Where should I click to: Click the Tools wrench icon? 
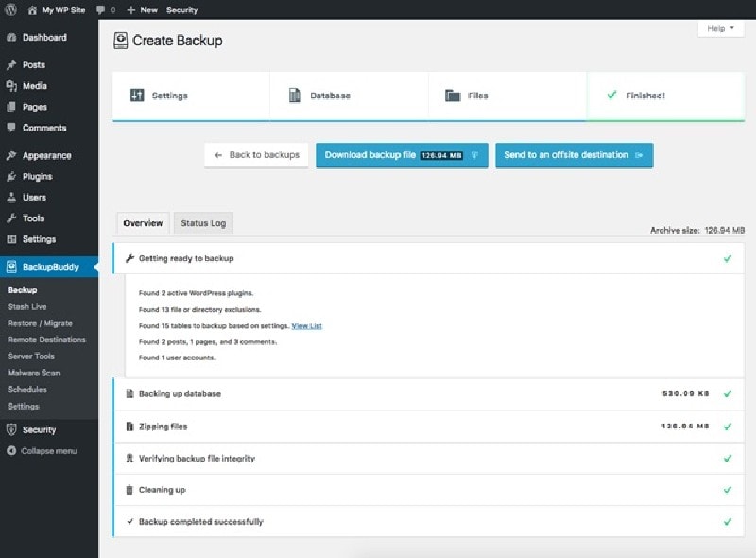point(11,218)
